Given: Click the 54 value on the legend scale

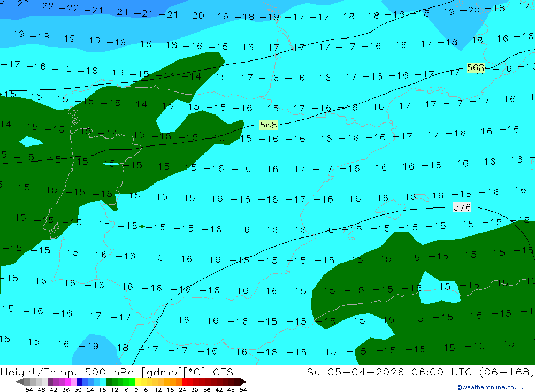Looking at the screenshot, I should coord(243,390).
